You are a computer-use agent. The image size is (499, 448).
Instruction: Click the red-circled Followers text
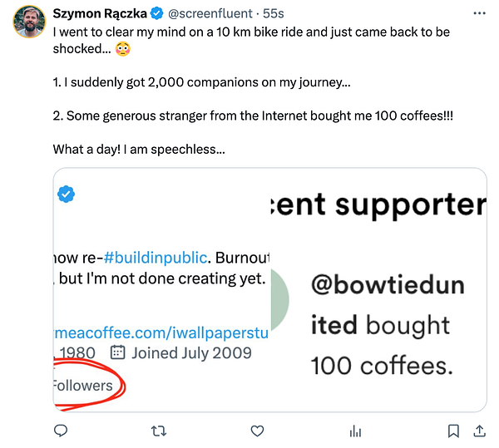point(83,385)
